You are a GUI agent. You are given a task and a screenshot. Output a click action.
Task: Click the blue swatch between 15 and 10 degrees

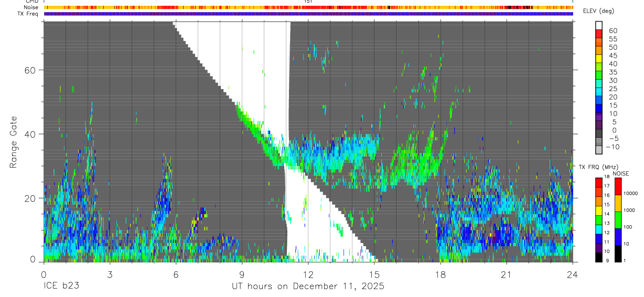click(599, 109)
